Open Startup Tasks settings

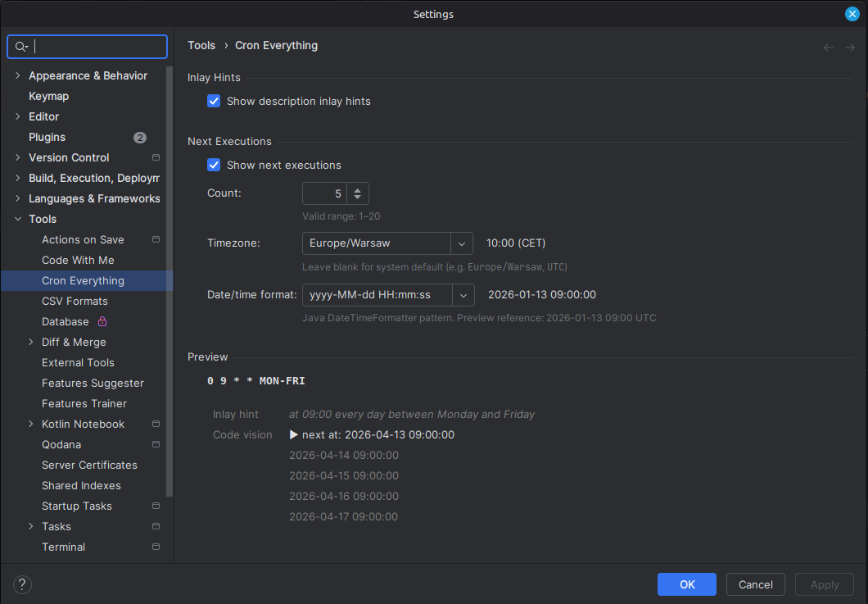pos(77,506)
